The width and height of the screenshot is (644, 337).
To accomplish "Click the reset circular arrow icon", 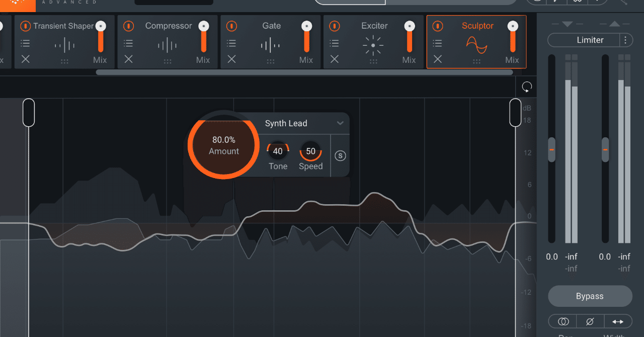I will point(527,87).
